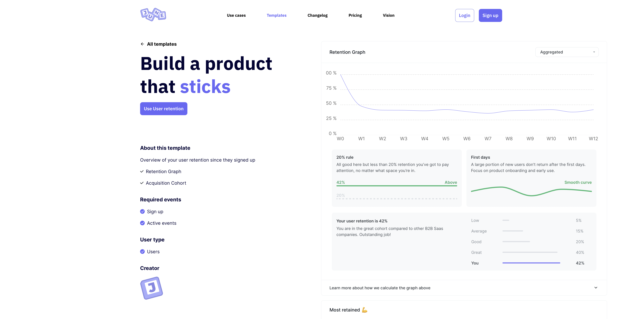
Task: Click the flexed arm emoji beside Most retained
Action: pyautogui.click(x=365, y=310)
